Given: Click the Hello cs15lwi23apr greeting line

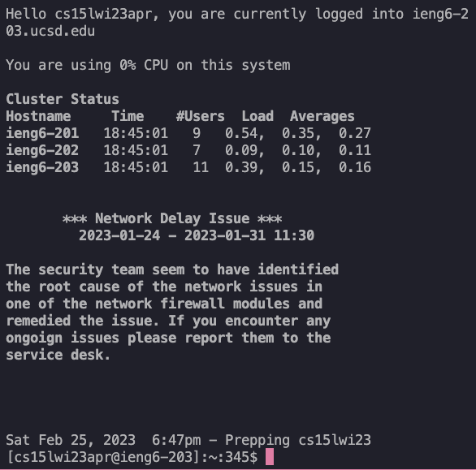Looking at the screenshot, I should click(x=237, y=15).
